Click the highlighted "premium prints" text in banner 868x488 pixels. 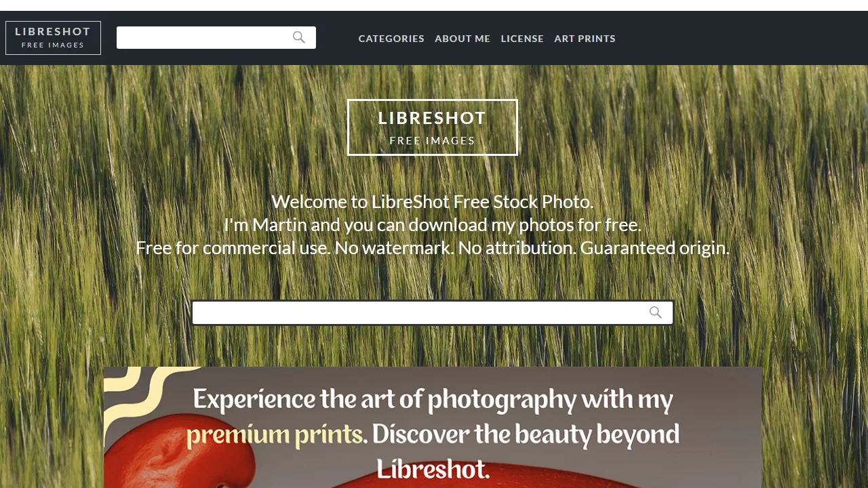point(275,434)
